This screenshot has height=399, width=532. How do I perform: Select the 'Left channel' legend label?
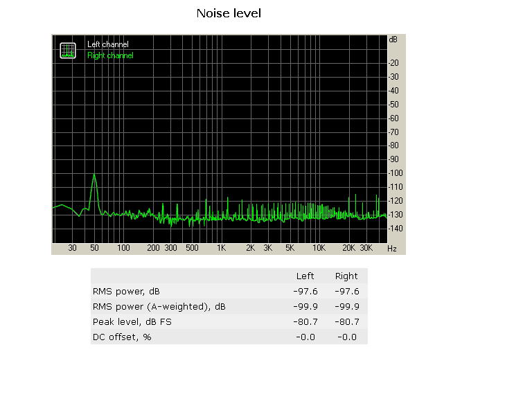108,44
